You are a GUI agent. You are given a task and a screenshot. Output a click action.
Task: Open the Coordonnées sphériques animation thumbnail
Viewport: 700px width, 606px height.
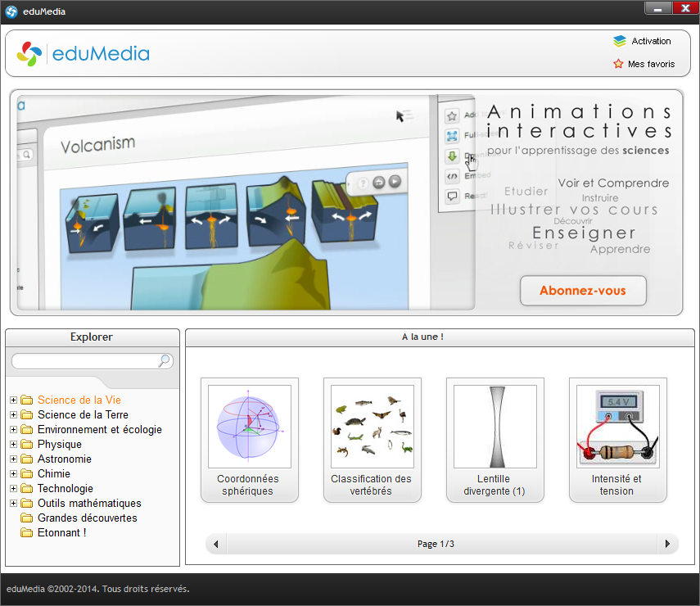coord(250,440)
